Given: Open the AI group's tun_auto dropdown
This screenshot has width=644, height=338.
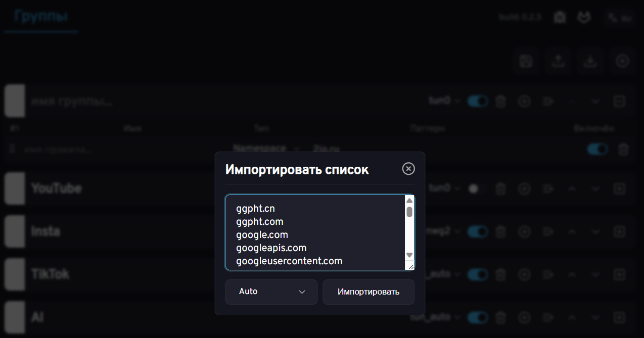Looking at the screenshot, I should coord(436,317).
